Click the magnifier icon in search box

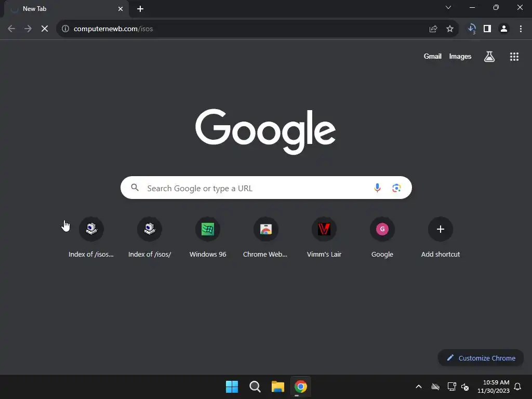pyautogui.click(x=135, y=188)
